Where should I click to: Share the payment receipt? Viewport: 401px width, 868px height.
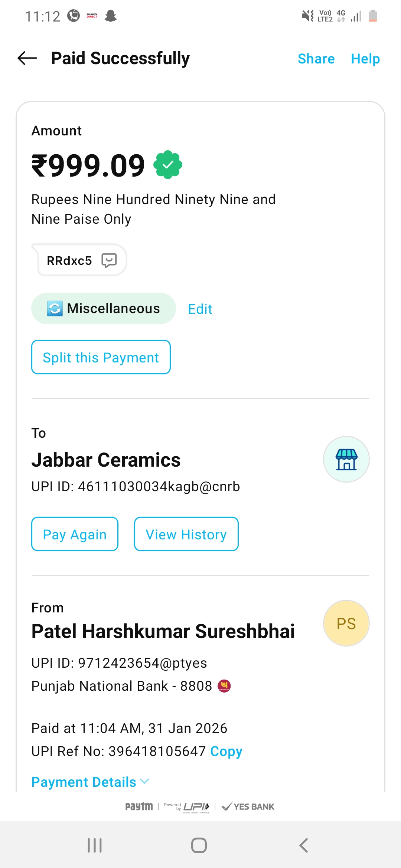click(316, 59)
